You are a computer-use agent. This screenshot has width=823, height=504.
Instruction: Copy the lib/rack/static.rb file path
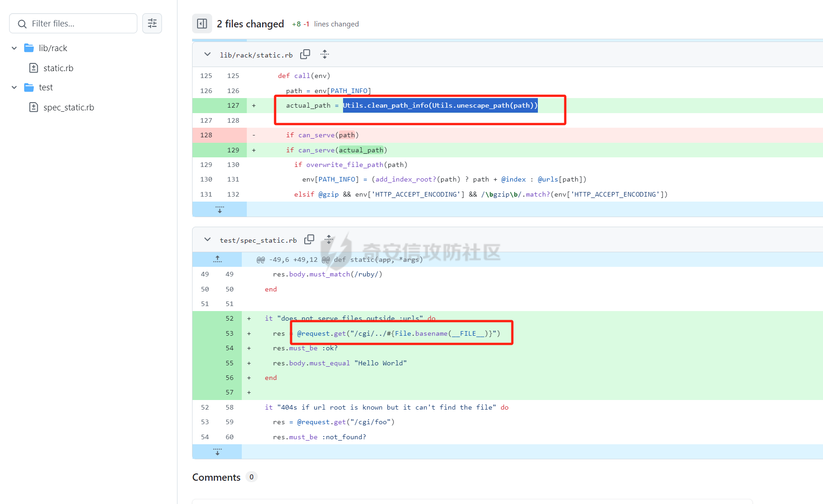pos(305,54)
